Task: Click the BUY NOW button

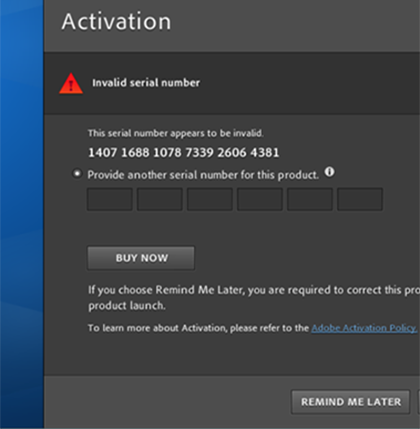Action: pos(141,258)
